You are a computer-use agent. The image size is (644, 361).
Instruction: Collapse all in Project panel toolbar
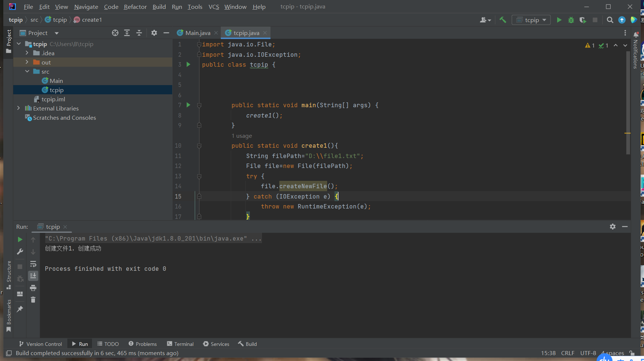point(139,33)
